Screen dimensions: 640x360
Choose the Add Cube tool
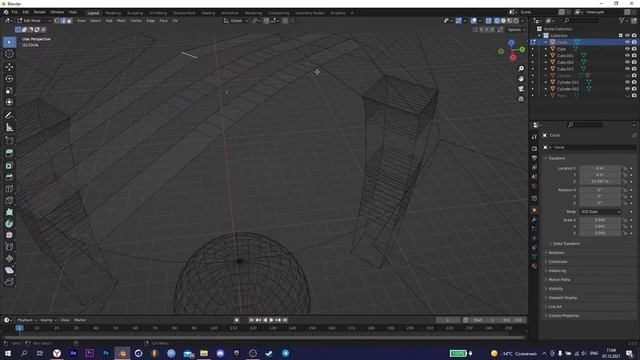click(9, 140)
